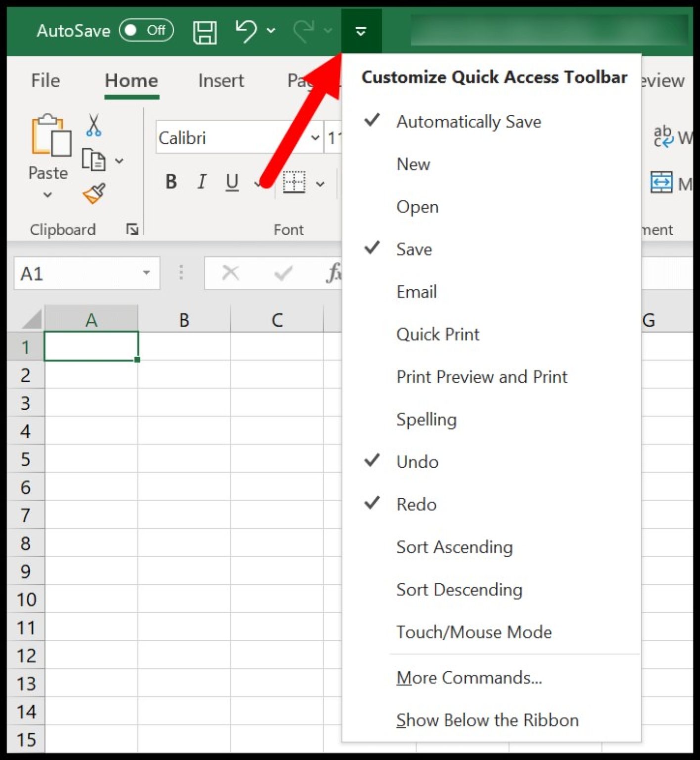This screenshot has width=700, height=760.
Task: Switch to the Insert ribbon tab
Action: click(221, 81)
